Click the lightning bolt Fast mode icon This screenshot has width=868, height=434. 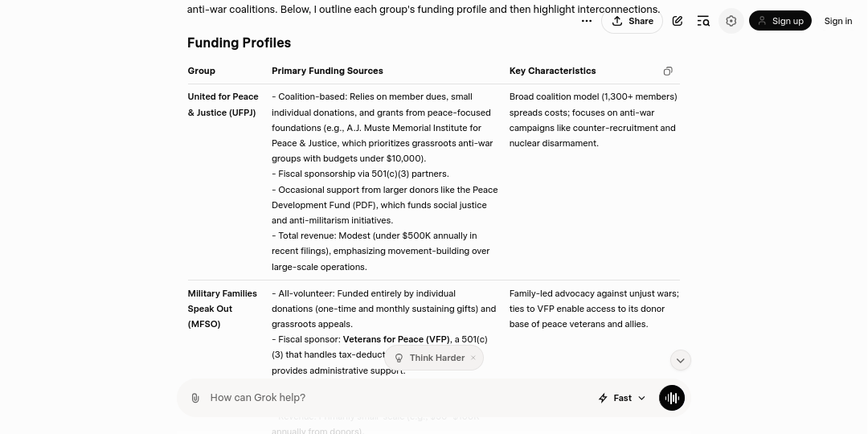[603, 398]
